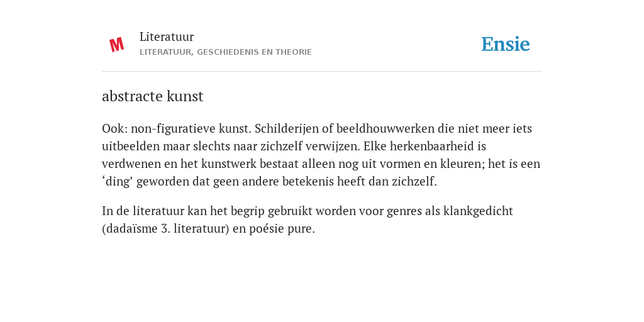The width and height of the screenshot is (644, 322).
Task: Click the red M logo icon
Action: (x=116, y=45)
